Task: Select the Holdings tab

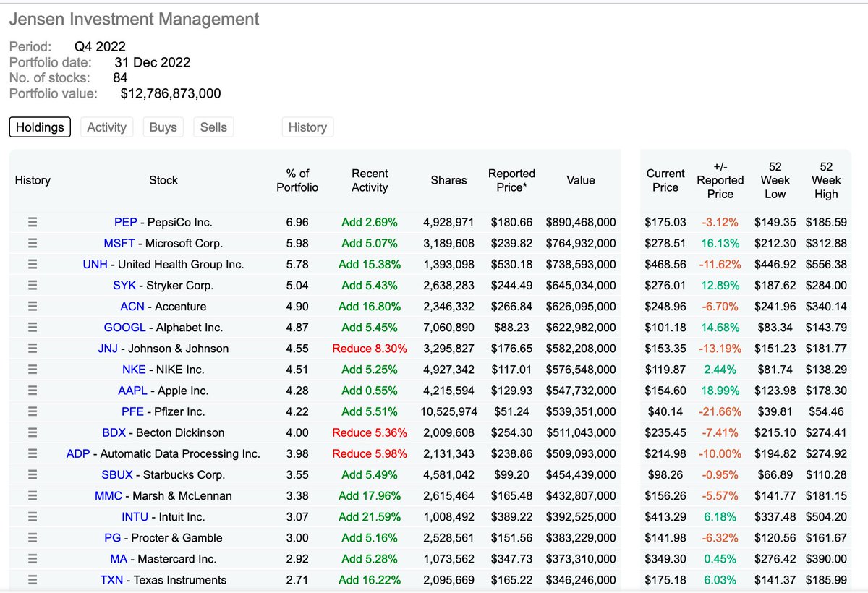Action: [40, 127]
